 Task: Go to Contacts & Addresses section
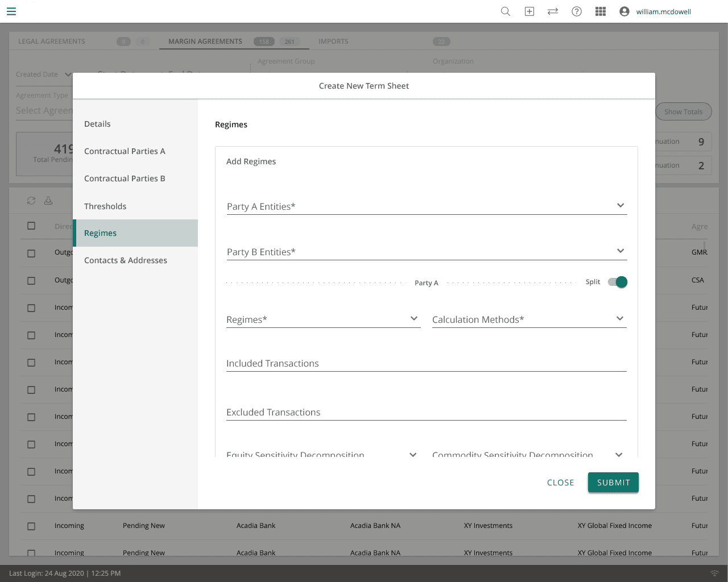[x=126, y=260]
